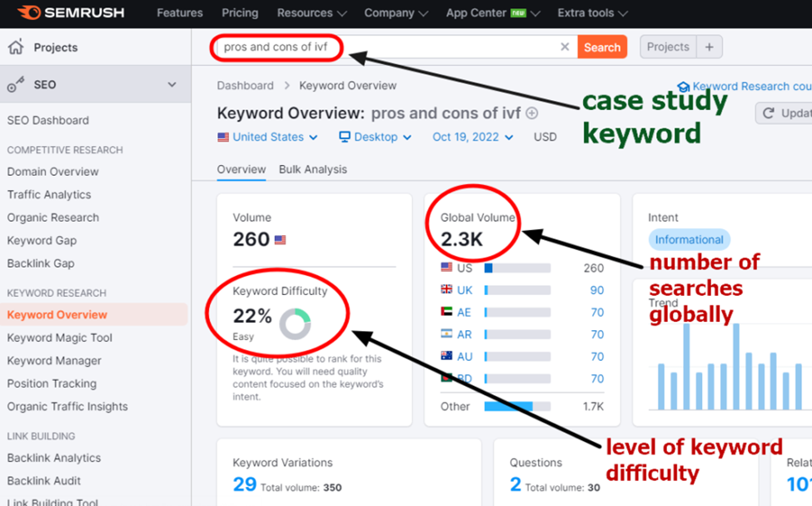812x506 pixels.
Task: Collapse the SEO sidebar section
Action: [x=172, y=85]
